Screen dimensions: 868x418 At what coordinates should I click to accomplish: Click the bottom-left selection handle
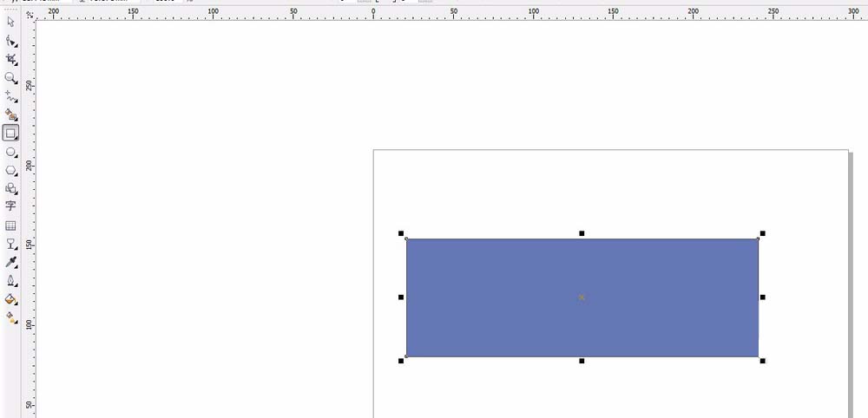[401, 361]
